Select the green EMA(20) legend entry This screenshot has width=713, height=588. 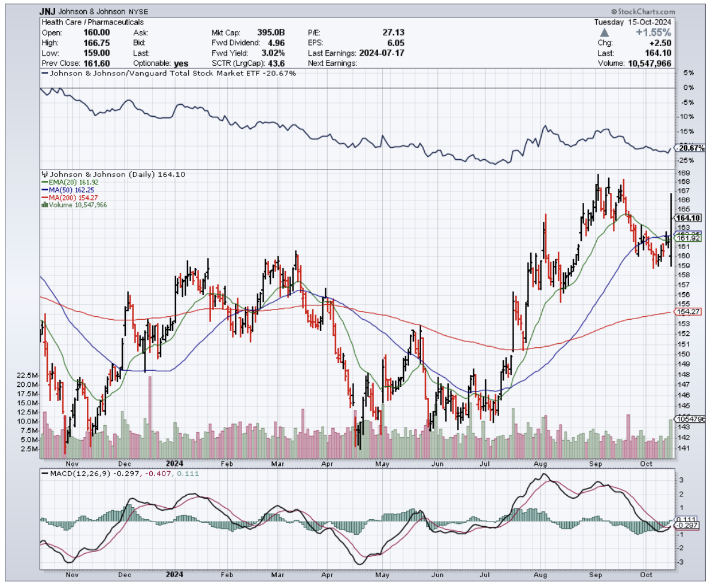(x=67, y=181)
